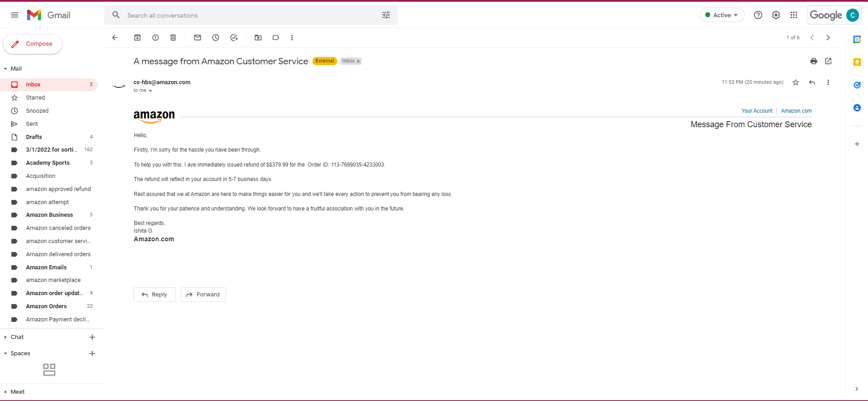Image resolution: width=868 pixels, height=401 pixels.
Task: Open the Starred folder
Action: click(x=49, y=98)
